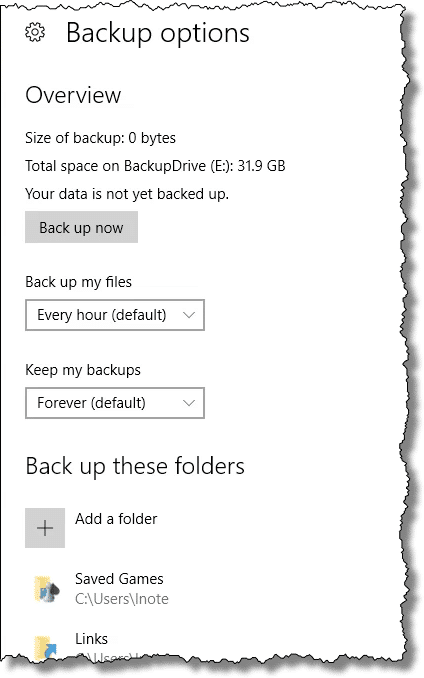
Task: Click the settings gear icon beside Backup options
Action: tap(35, 32)
